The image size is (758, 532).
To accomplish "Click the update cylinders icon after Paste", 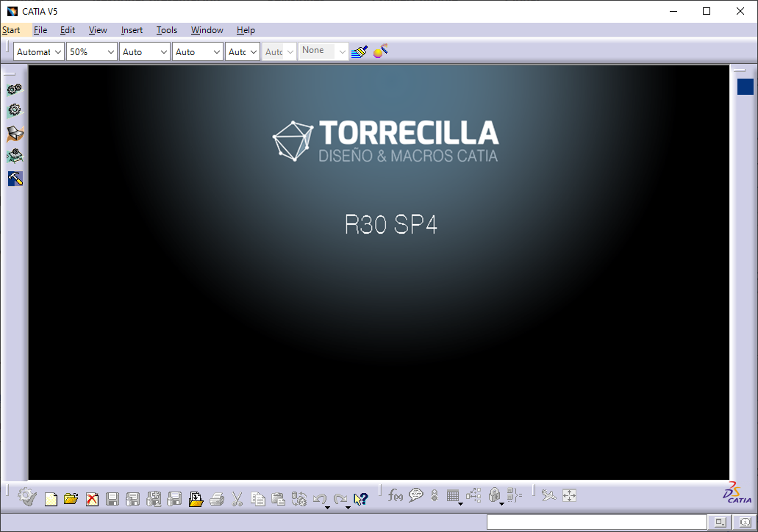I will coord(298,499).
